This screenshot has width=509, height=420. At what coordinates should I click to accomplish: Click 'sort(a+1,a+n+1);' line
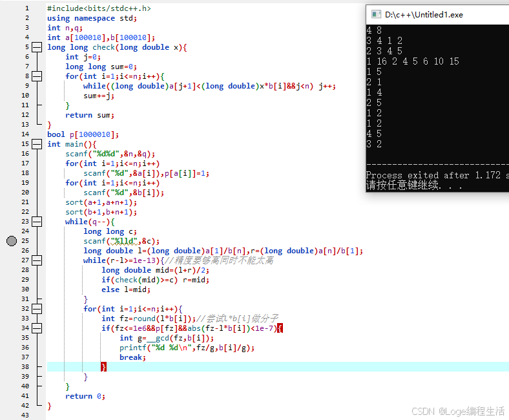click(101, 203)
